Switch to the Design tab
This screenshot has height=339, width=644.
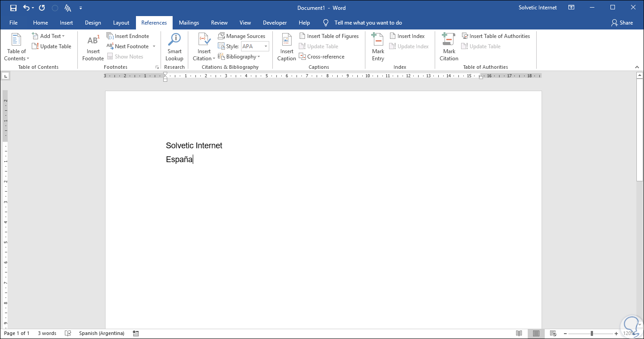[93, 23]
